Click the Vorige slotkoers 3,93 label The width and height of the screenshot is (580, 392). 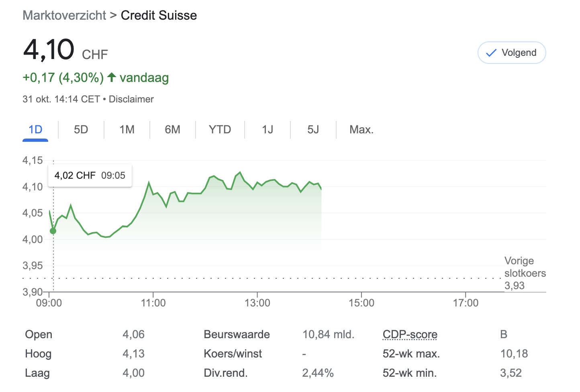[x=525, y=273]
